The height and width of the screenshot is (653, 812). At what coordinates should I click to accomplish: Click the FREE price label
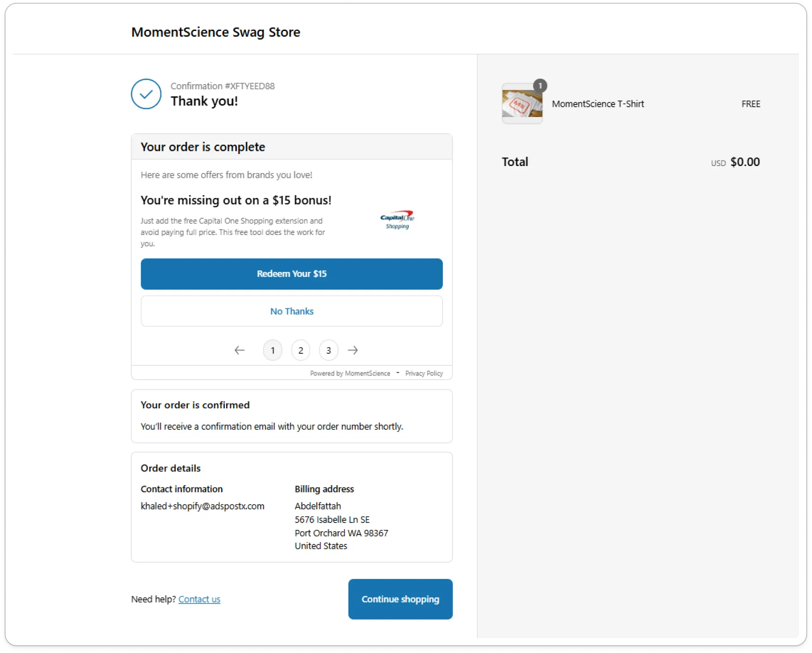pyautogui.click(x=751, y=104)
